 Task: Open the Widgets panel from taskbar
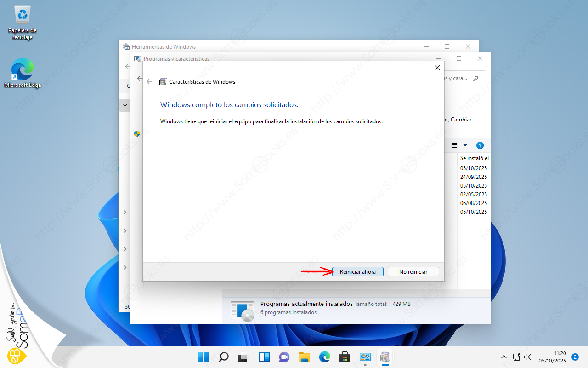(x=264, y=357)
